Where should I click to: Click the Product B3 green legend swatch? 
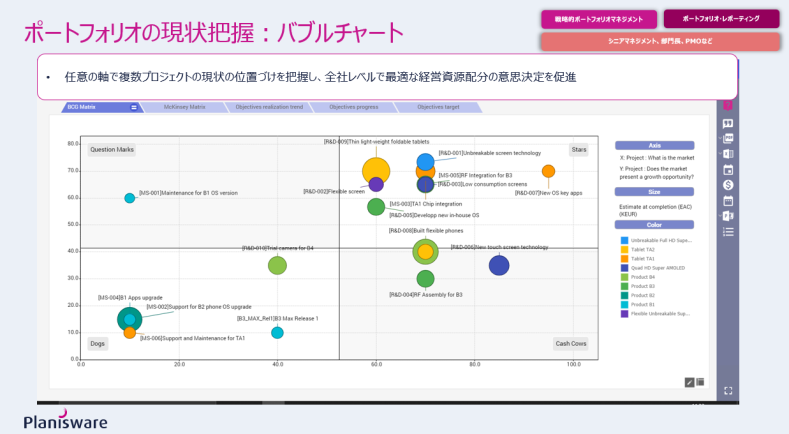624,286
